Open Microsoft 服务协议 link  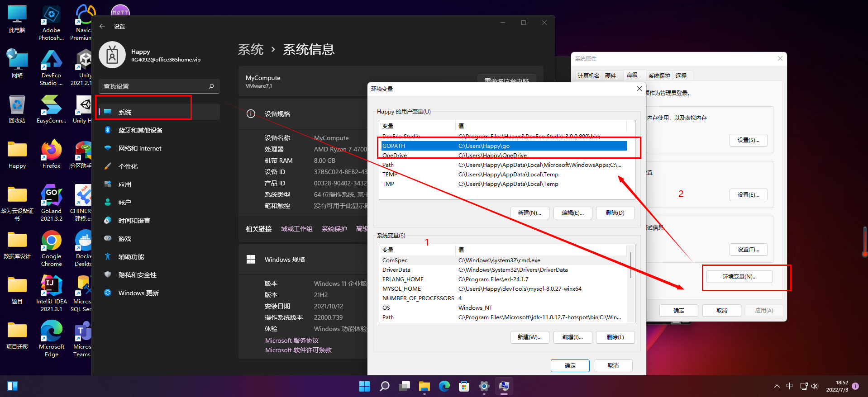pos(292,340)
